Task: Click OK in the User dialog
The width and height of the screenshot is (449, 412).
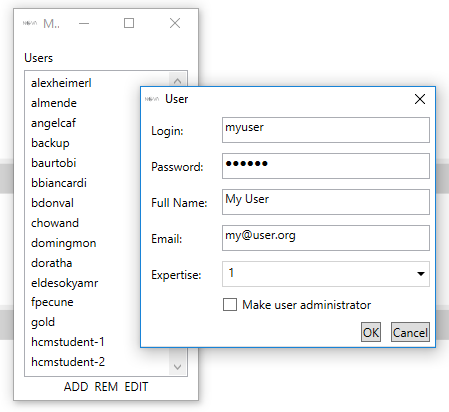Action: tap(371, 332)
